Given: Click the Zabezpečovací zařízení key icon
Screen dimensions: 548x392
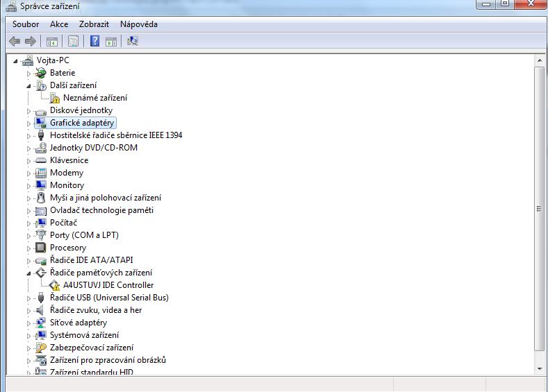Looking at the screenshot, I should (41, 348).
